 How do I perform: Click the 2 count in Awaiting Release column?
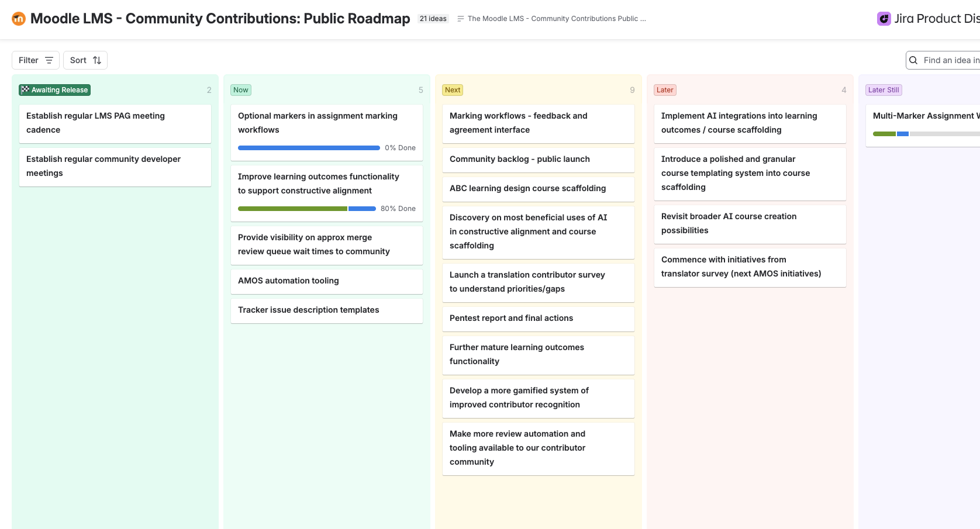click(x=209, y=90)
